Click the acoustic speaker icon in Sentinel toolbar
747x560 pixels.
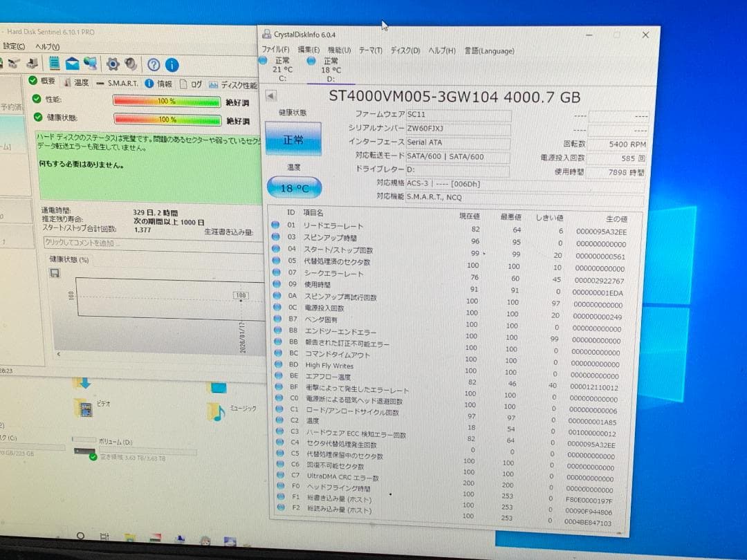131,64
